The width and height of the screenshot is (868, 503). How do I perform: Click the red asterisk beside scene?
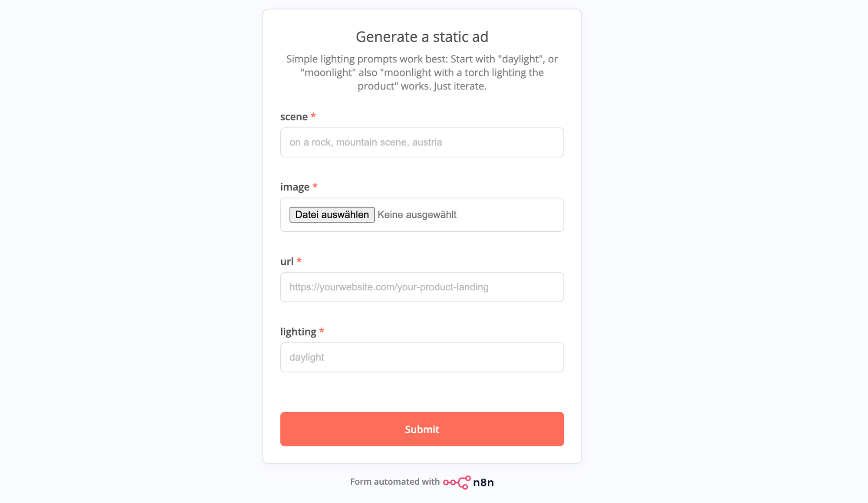click(313, 115)
